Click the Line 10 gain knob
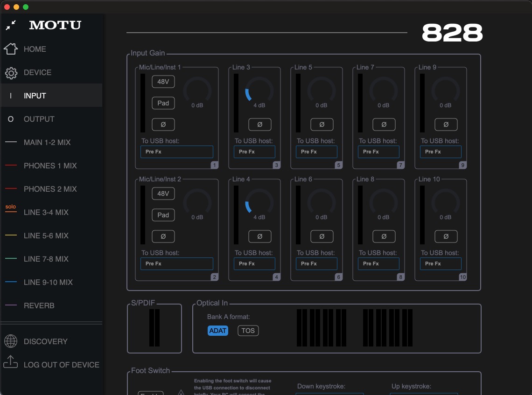532x395 pixels. pos(446,202)
